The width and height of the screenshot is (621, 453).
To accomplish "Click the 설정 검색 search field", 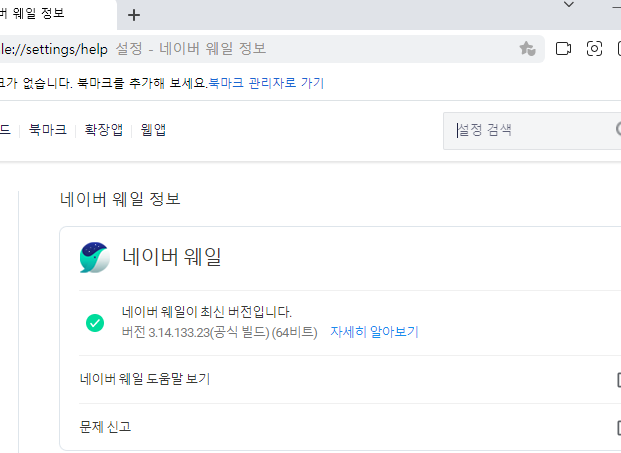I will [530, 129].
